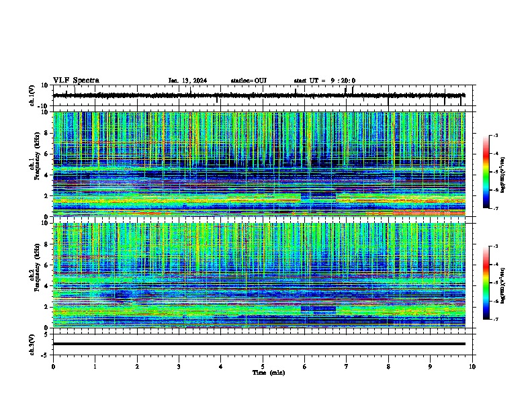Image resolution: width=532 pixels, height=411 pixels.
Task: Click the "station=OUI" label
Action: [249, 81]
